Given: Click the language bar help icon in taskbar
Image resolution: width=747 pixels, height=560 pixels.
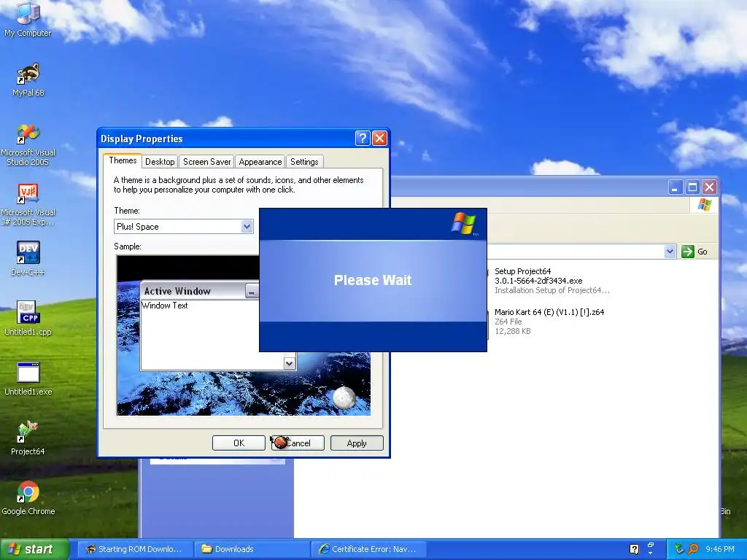Looking at the screenshot, I should point(634,549).
